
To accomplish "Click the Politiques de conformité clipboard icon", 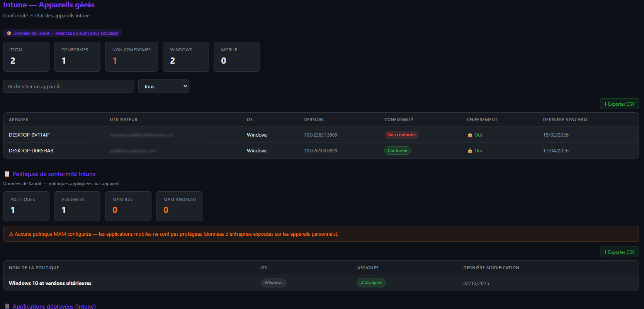I will pos(7,174).
